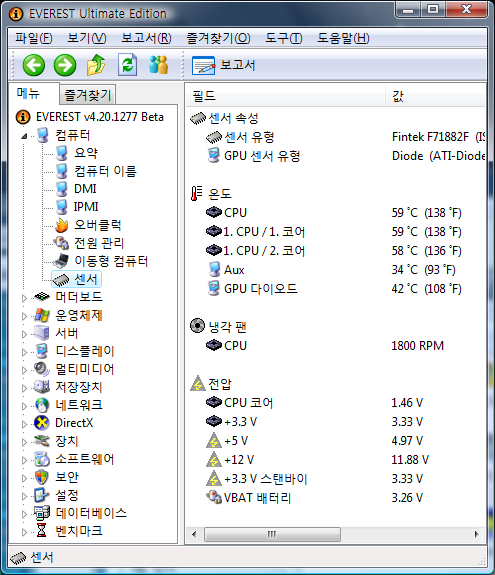Open the 도구(T) menu

[283, 38]
